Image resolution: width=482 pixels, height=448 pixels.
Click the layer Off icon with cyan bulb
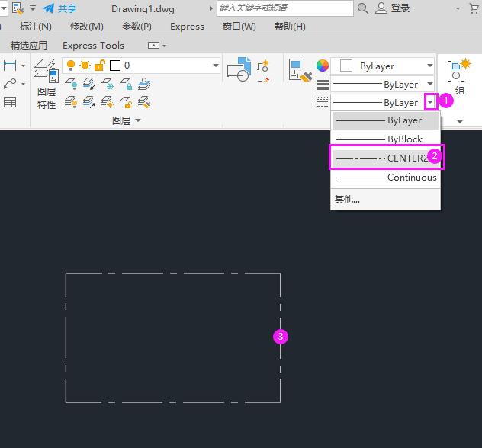(x=71, y=84)
